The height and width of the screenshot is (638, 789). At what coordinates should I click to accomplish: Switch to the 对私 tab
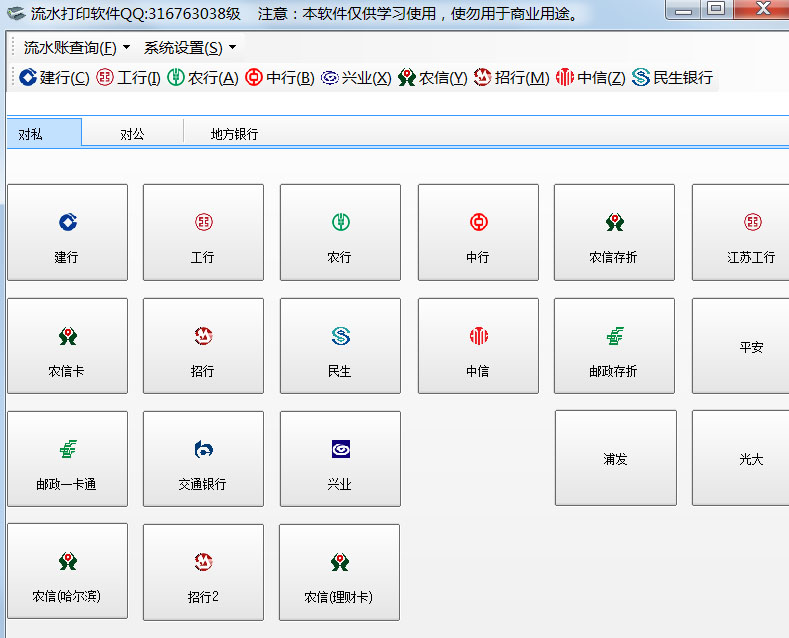[44, 133]
